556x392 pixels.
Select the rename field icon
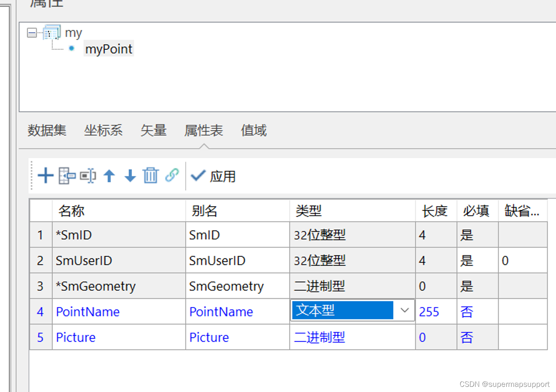88,176
